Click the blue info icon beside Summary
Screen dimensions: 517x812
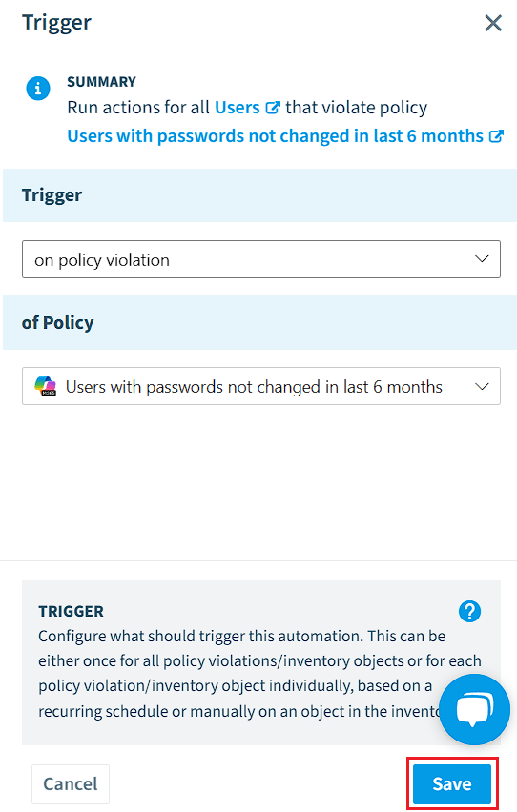click(x=38, y=89)
